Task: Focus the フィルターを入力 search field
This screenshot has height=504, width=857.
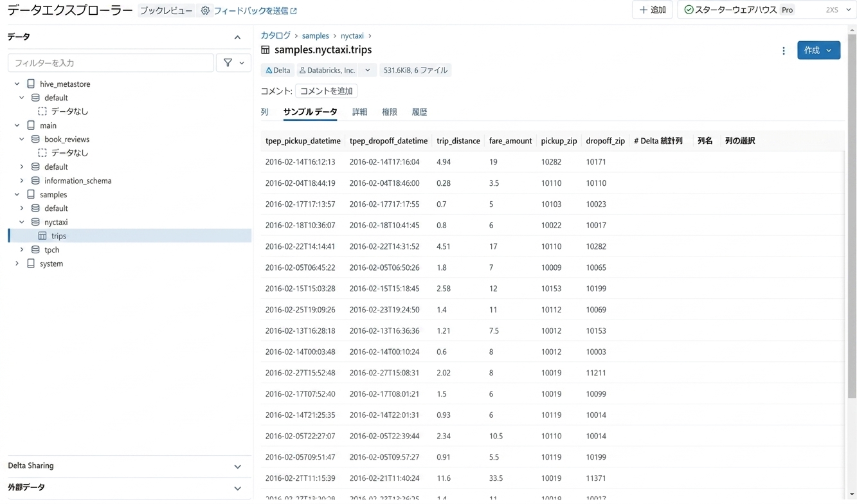Action: click(x=111, y=63)
